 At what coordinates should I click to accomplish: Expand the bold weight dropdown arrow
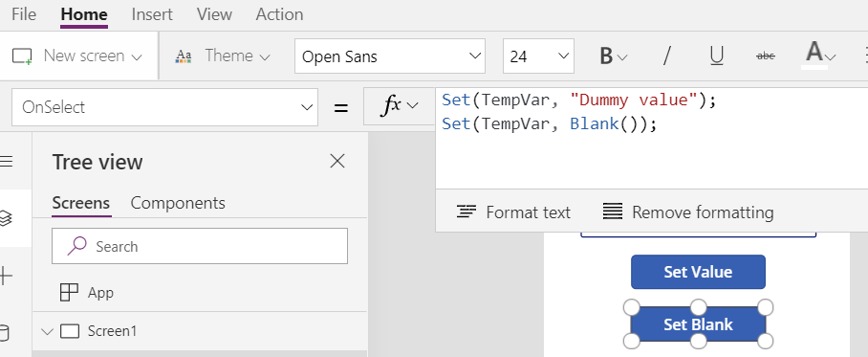point(622,56)
